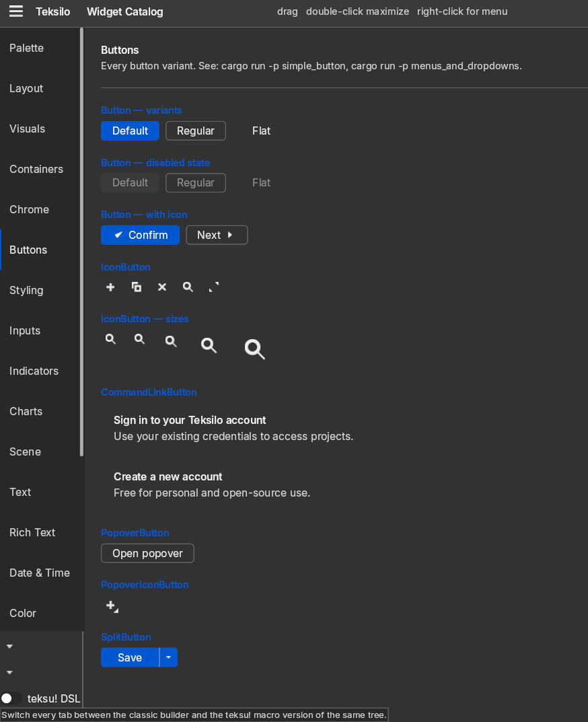Screen dimensions: 588x722
Task: Click the SplitButton section label
Action: coord(126,637)
